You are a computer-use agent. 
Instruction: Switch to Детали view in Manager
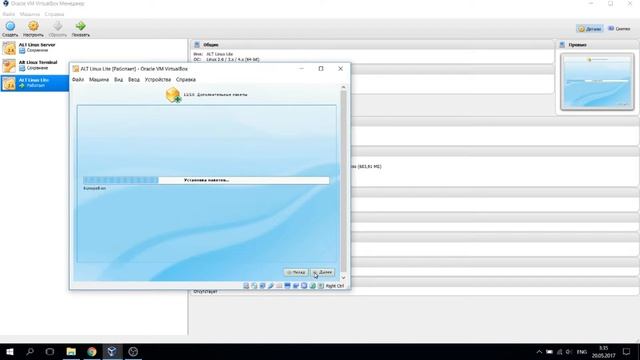(x=589, y=29)
